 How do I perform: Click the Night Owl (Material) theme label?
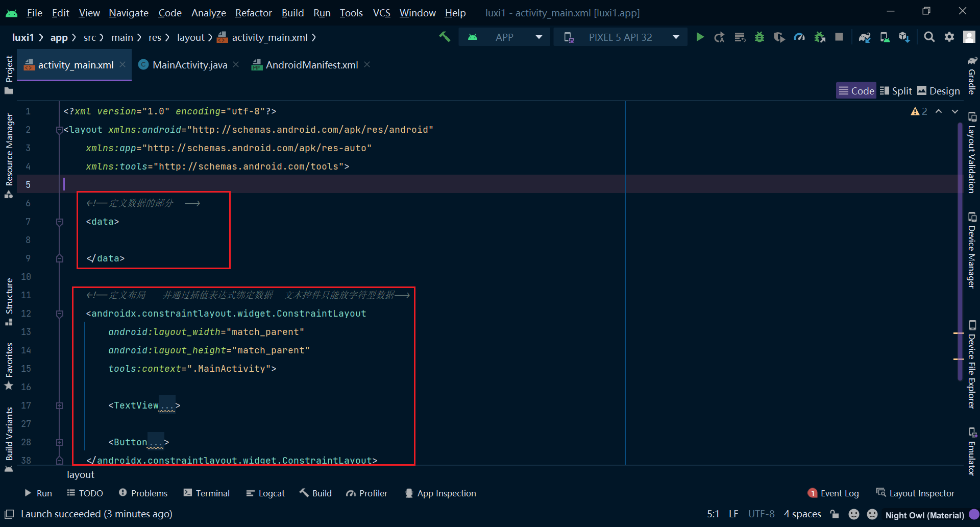pos(924,515)
